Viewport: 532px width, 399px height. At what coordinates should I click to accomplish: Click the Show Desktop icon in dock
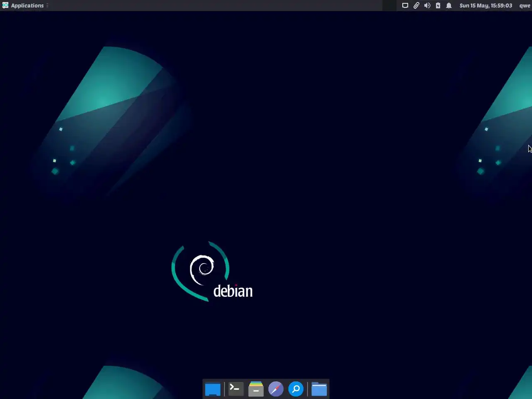[213, 389]
